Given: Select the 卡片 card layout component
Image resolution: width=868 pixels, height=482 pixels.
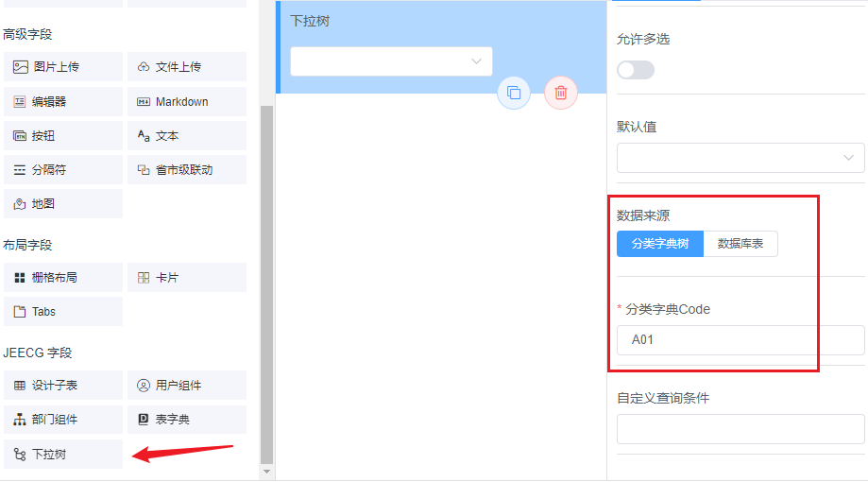Looking at the screenshot, I should 187,278.
